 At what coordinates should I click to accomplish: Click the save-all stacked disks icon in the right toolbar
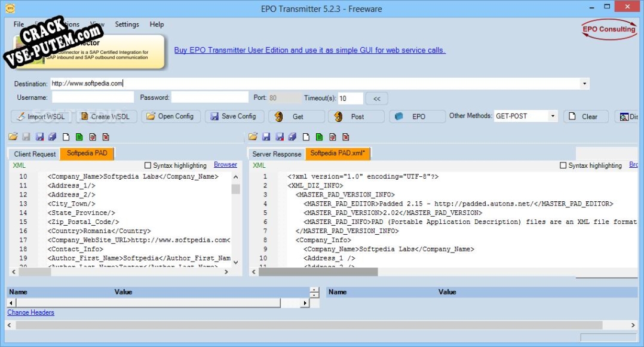(x=292, y=137)
